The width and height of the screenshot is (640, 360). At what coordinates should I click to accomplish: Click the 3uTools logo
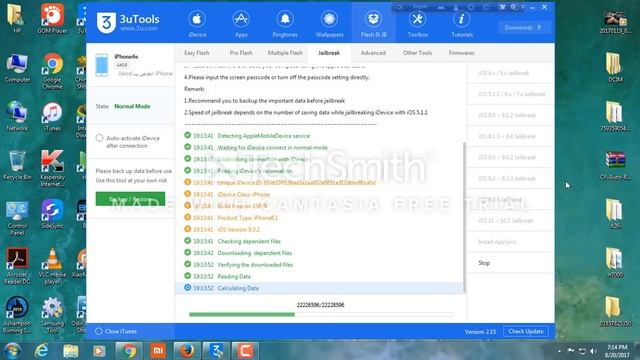(x=128, y=22)
